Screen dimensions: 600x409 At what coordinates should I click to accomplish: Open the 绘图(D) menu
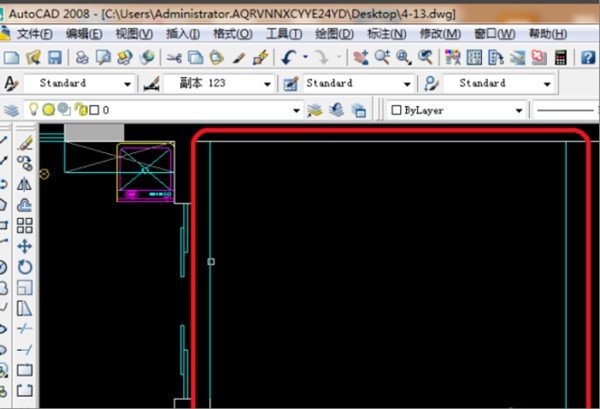click(333, 34)
